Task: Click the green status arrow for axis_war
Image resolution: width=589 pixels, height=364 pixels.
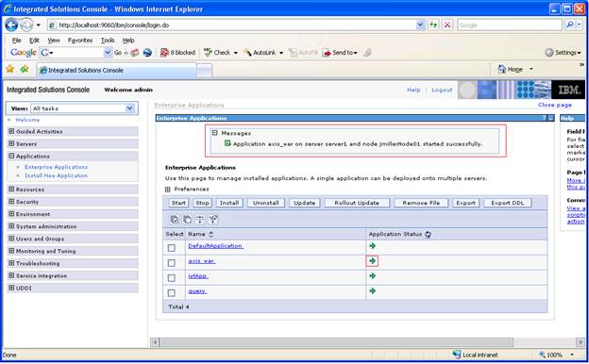Action: [x=372, y=261]
